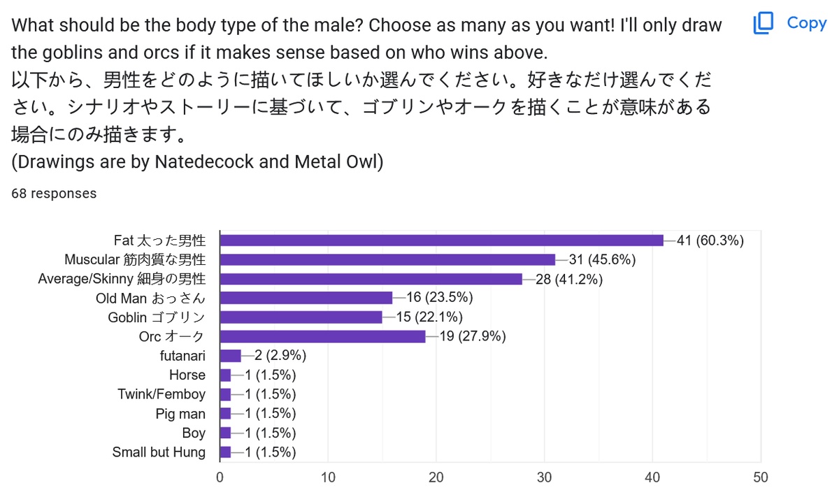The width and height of the screenshot is (839, 504).
Task: Select the "Orc オーク" category label
Action: coord(172,336)
